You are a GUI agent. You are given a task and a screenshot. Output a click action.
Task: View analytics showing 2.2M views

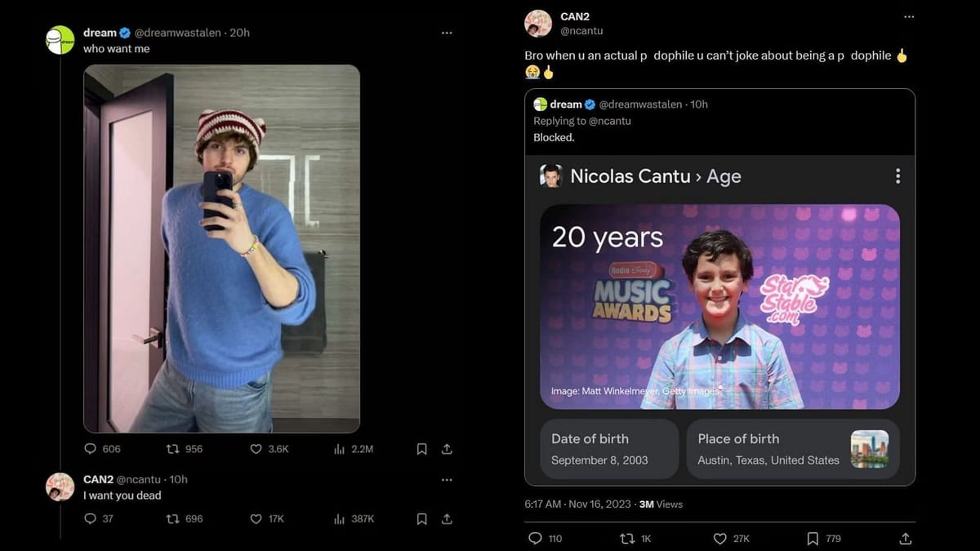pyautogui.click(x=340, y=449)
